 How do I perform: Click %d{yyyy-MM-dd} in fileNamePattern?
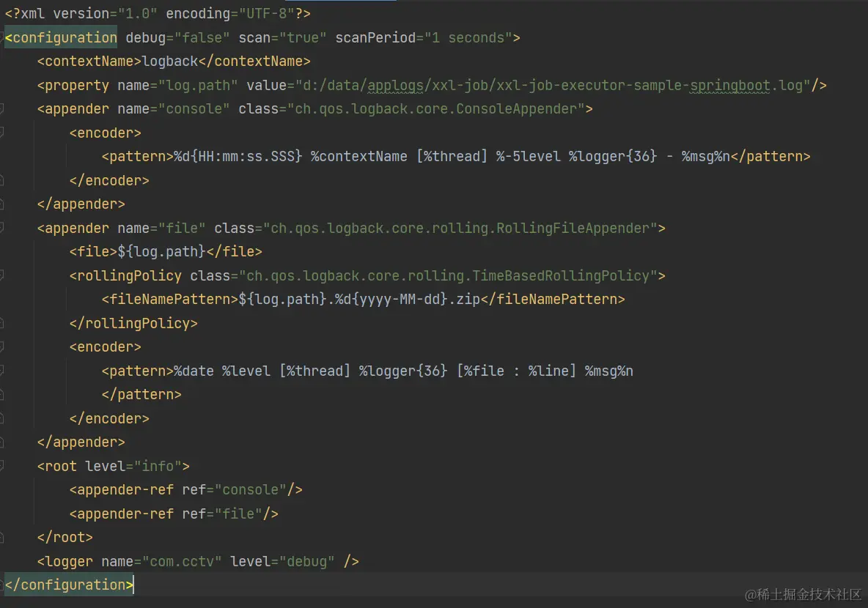pyautogui.click(x=391, y=300)
